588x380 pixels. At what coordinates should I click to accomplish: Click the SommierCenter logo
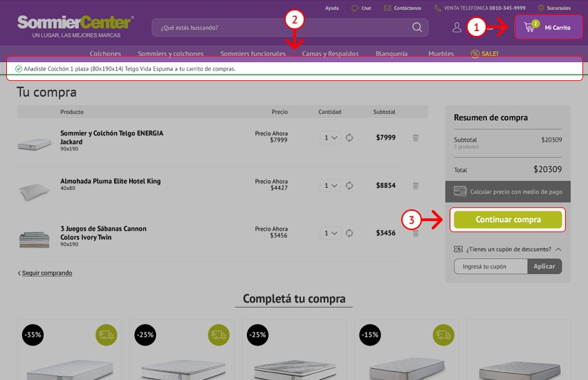(75, 26)
